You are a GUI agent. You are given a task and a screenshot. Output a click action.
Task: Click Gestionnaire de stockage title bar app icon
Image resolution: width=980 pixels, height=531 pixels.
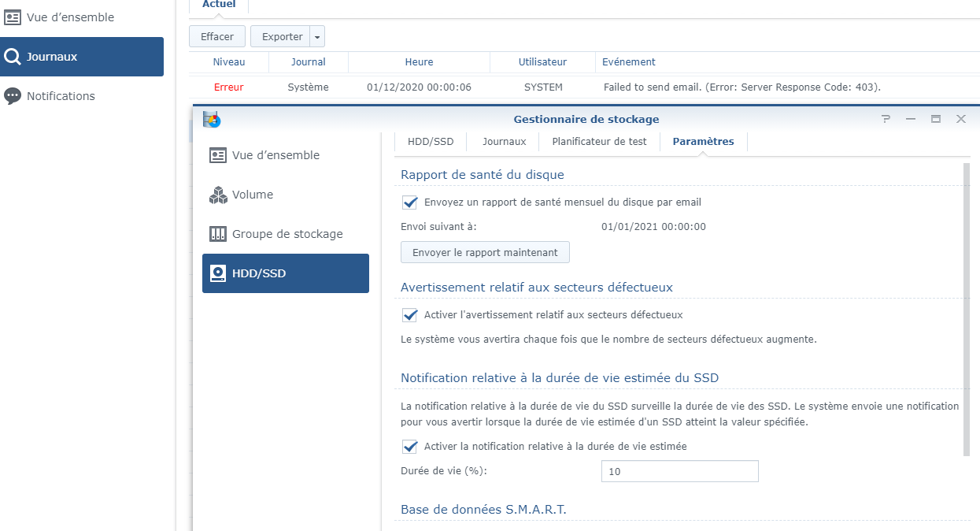[x=212, y=119]
